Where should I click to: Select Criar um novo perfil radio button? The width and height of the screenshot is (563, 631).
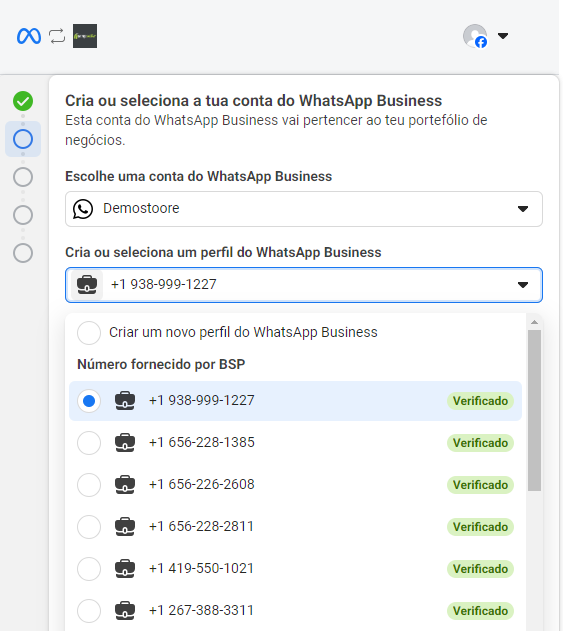point(89,333)
